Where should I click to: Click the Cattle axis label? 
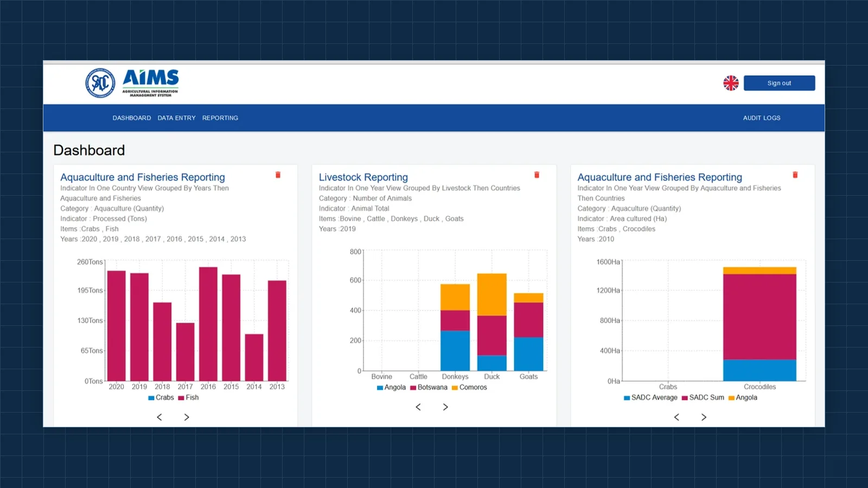coord(418,376)
